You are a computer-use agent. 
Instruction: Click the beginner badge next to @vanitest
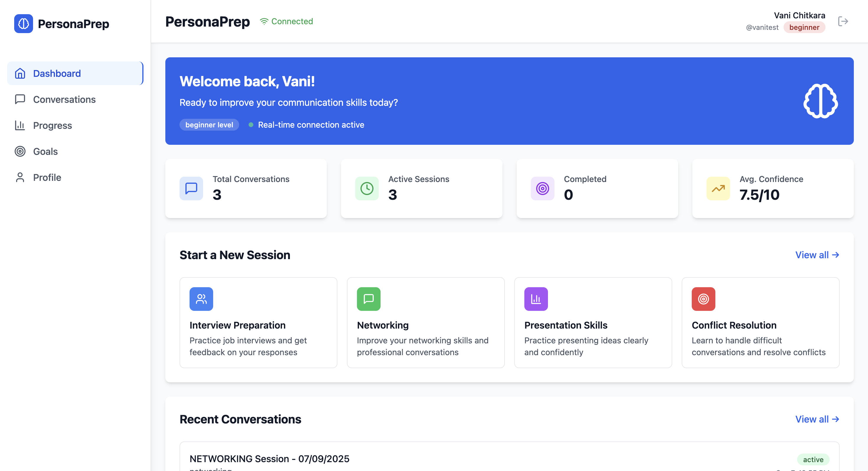804,27
